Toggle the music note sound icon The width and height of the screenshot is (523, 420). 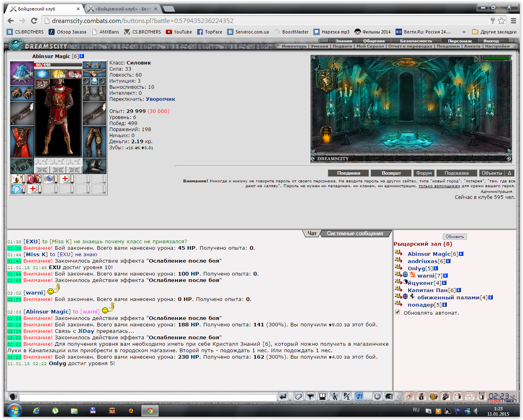[x=359, y=397]
